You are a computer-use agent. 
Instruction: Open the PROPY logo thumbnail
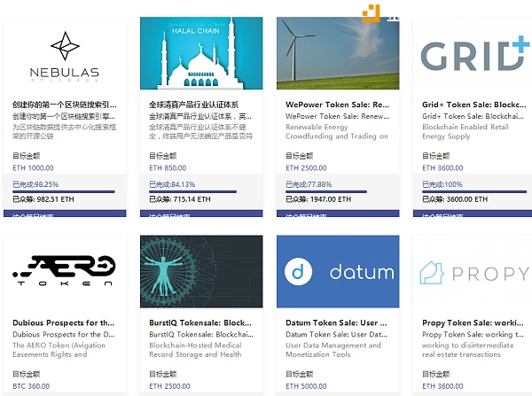point(473,272)
